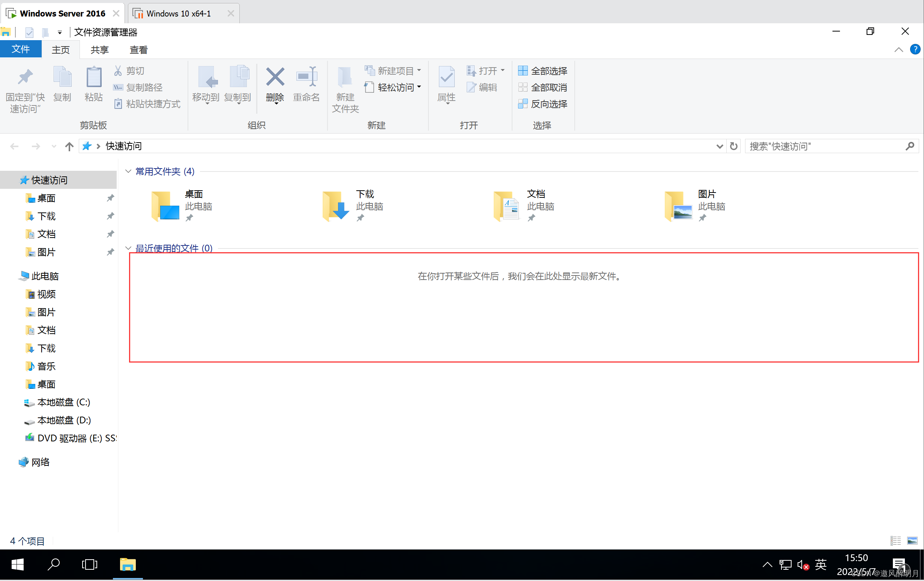
Task: Select the 主页 (Home) ribbon tab
Action: 61,50
